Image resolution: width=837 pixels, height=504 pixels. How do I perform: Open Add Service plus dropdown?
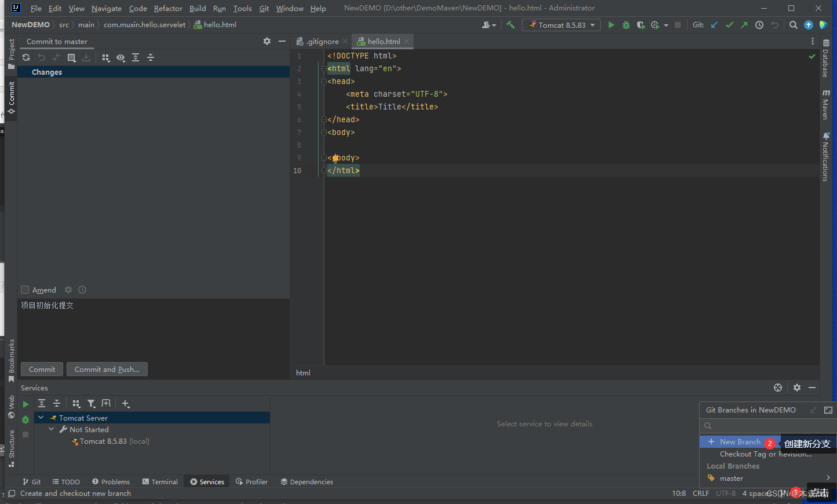[x=126, y=404]
